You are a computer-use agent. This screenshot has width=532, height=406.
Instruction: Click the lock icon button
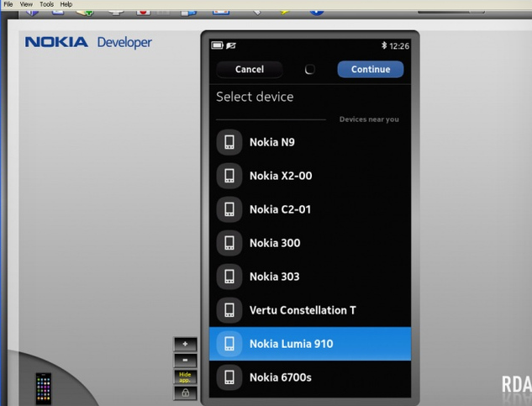(x=185, y=393)
